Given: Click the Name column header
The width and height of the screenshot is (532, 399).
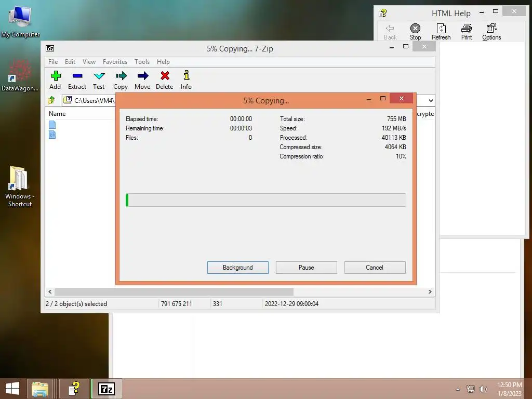Looking at the screenshot, I should tap(57, 114).
